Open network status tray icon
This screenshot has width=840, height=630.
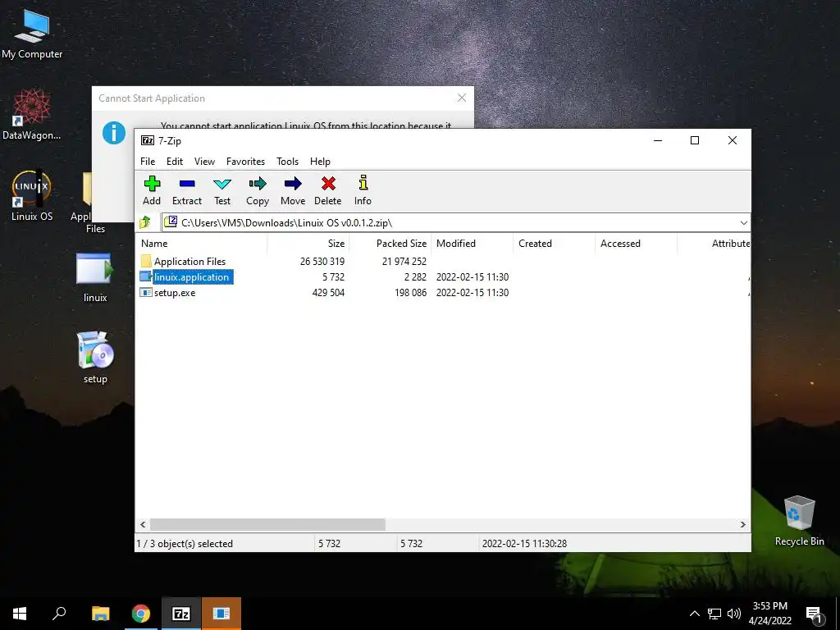pyautogui.click(x=714, y=614)
